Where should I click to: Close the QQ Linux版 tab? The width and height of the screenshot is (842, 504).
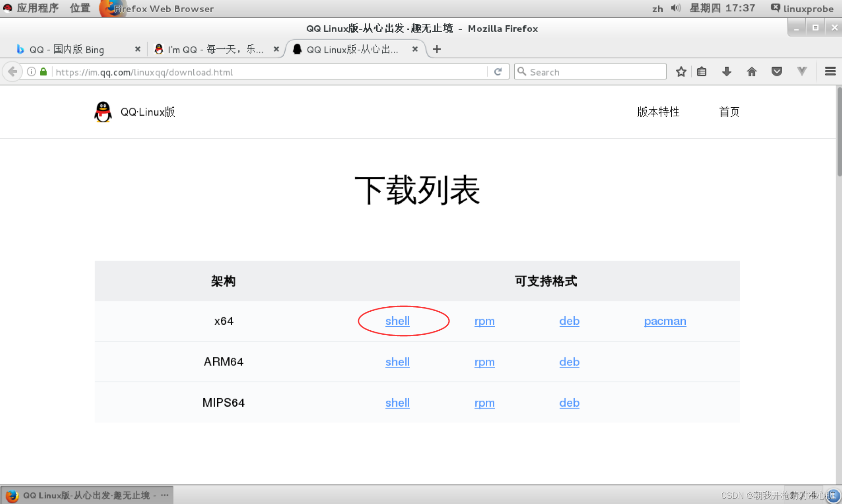(x=415, y=49)
